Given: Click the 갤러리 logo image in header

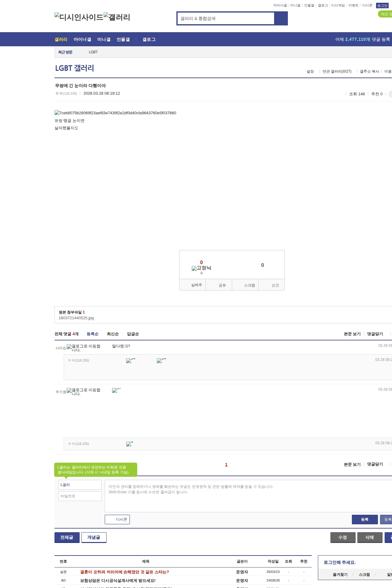Looking at the screenshot, I should (117, 17).
